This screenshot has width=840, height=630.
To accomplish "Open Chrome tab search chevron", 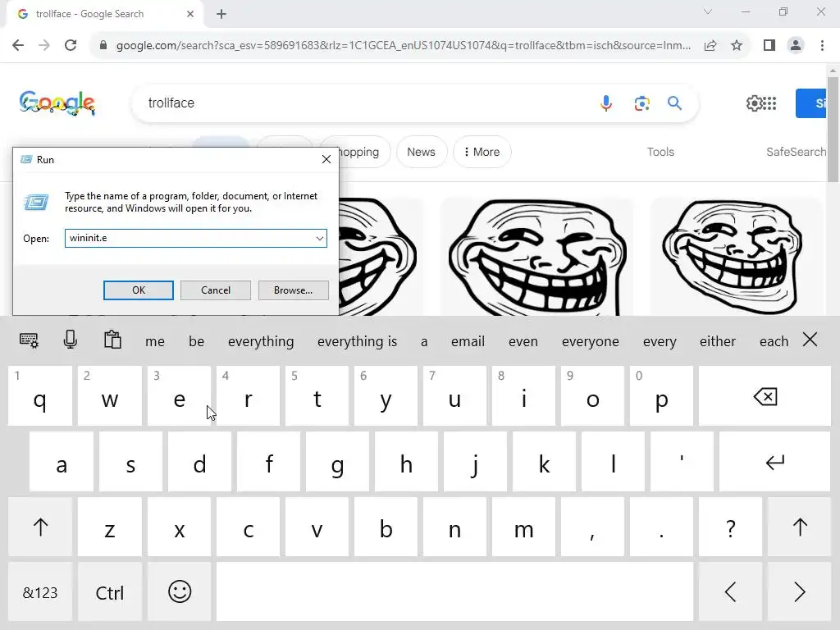I will (708, 11).
